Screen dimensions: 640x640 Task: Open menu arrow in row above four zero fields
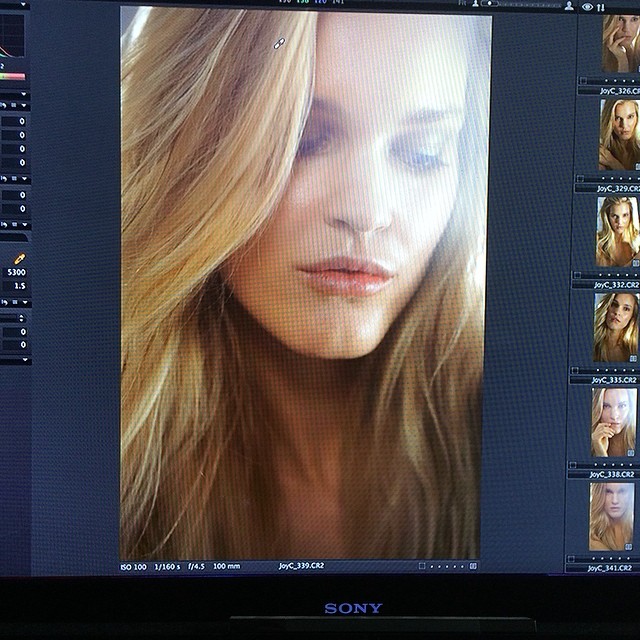(x=24, y=105)
